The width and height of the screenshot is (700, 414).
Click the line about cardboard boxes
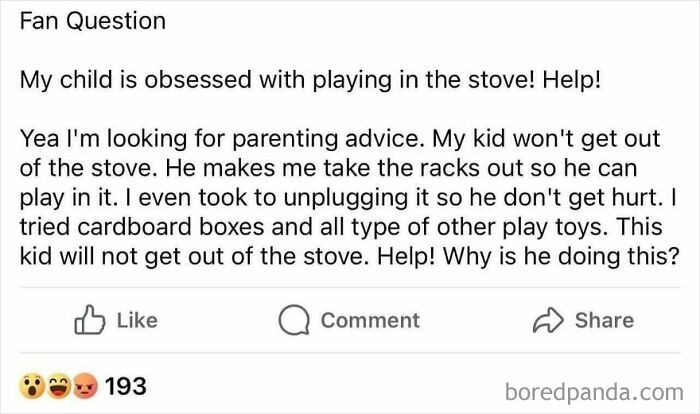coord(341,227)
